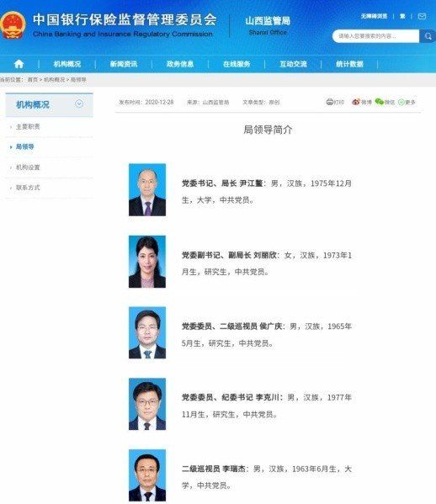The image size is (436, 504).
Task: Share via the WeChat icon
Action: [380, 102]
